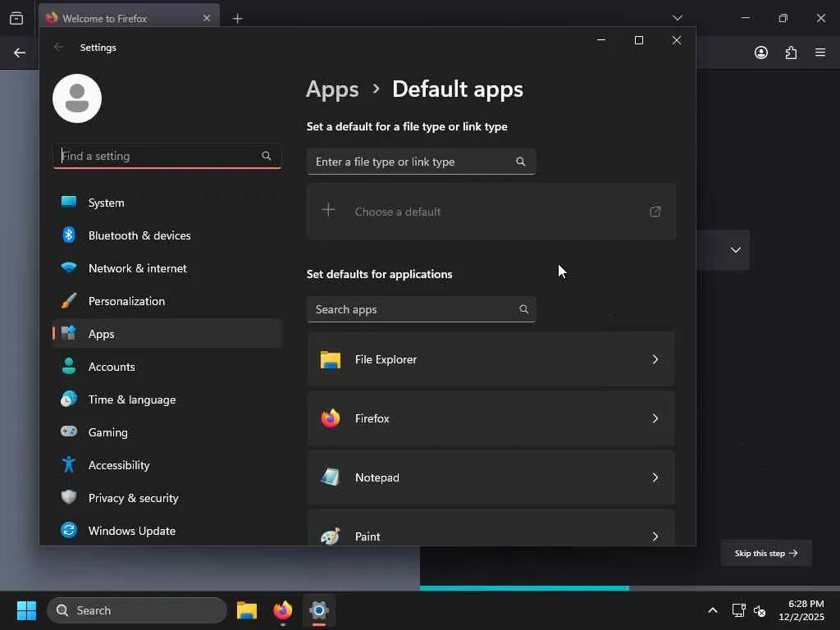Click the Settings gear on taskbar

[319, 610]
